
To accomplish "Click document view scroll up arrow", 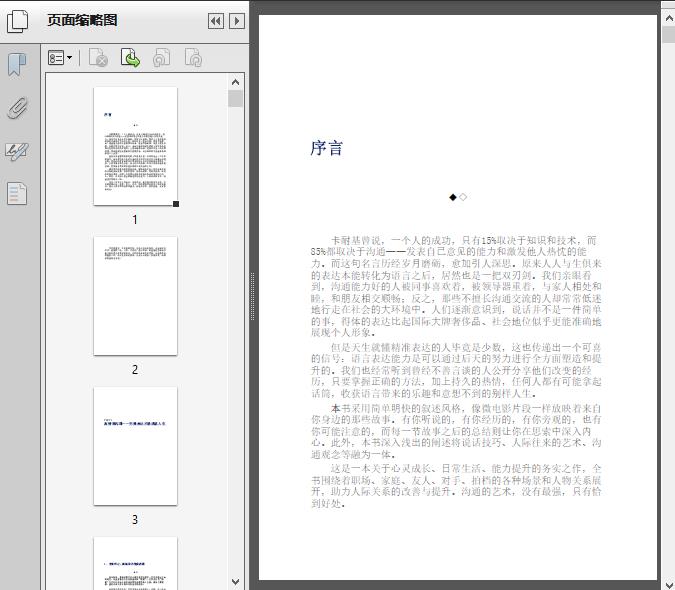I will [x=669, y=19].
